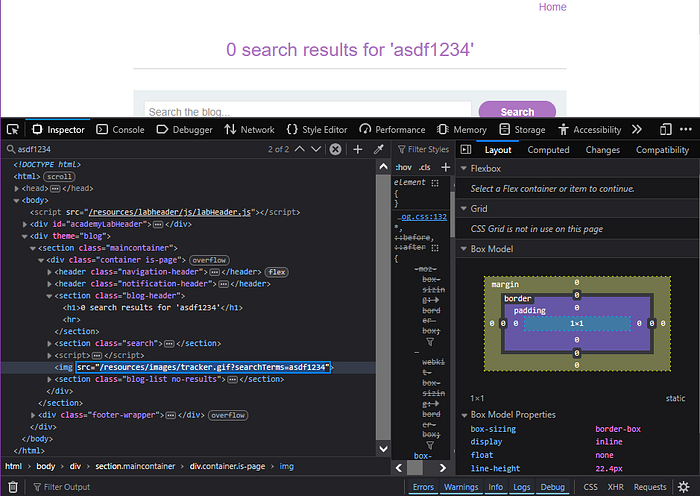The image size is (700, 496).
Task: Click the Filter Styles input
Action: 424,149
